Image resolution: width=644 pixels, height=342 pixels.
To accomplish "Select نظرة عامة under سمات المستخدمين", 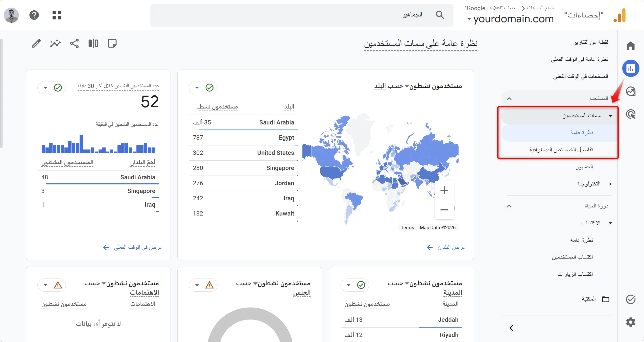I will pos(582,133).
